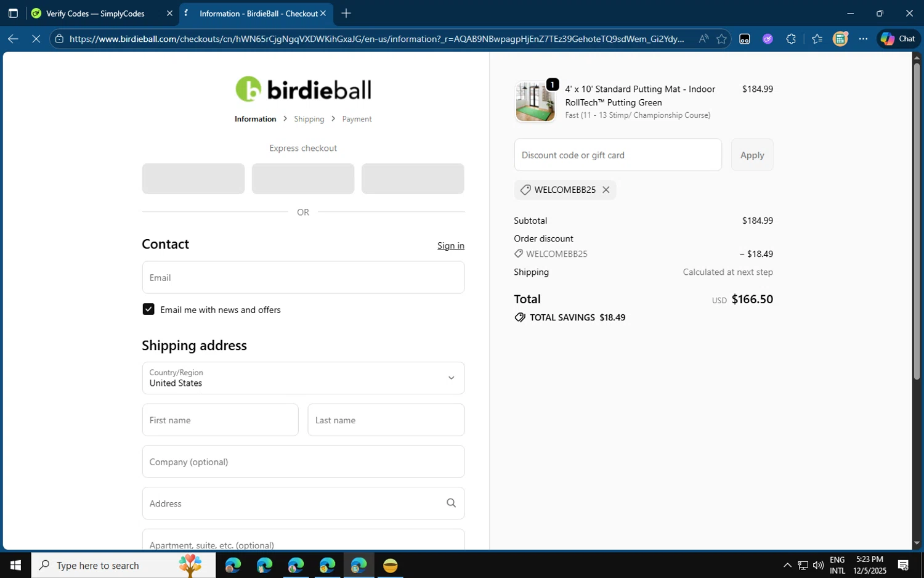Open the browser extensions puzzle icon
Image resolution: width=924 pixels, height=578 pixels.
coord(791,39)
